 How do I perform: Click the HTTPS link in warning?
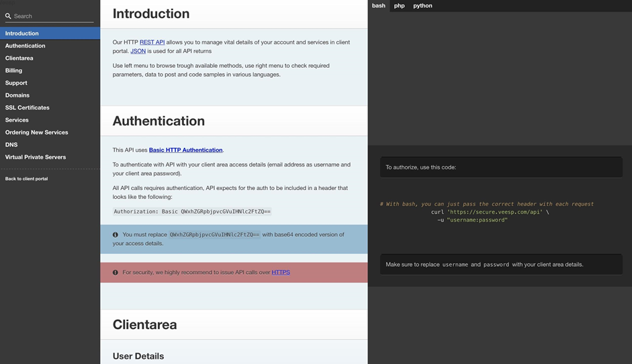tap(281, 273)
